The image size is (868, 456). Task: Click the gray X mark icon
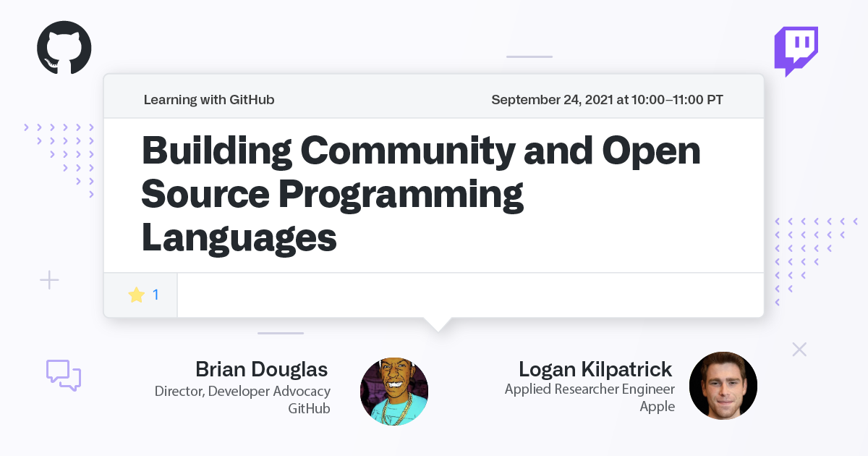tap(799, 350)
